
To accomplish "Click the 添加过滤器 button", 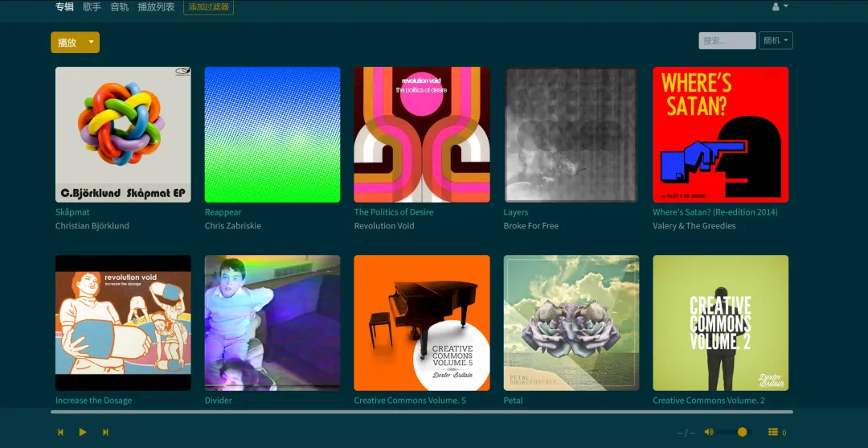I will (x=208, y=7).
